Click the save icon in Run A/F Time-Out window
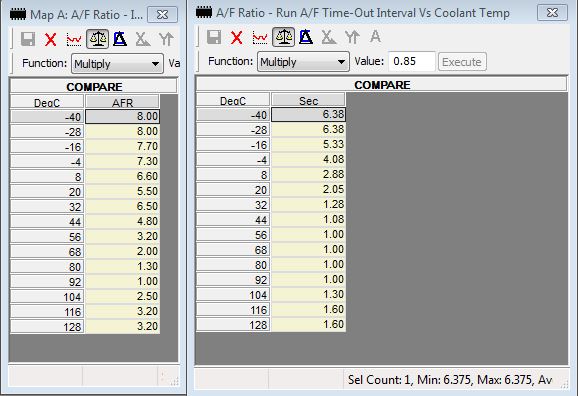 coord(214,37)
